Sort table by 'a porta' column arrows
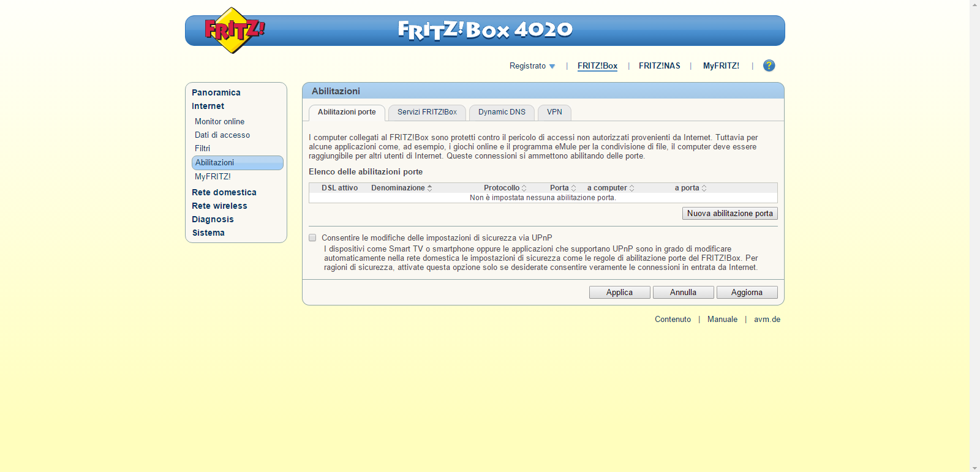Image resolution: width=980 pixels, height=472 pixels. point(704,188)
